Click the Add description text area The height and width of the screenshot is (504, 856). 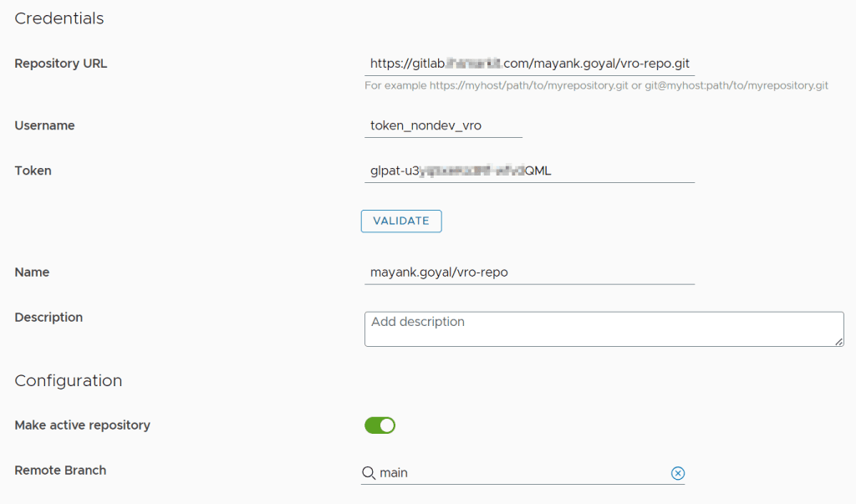click(604, 328)
